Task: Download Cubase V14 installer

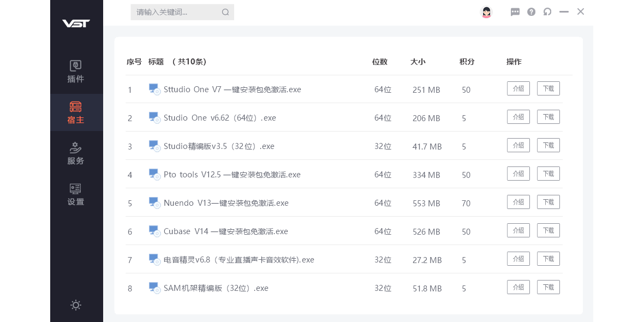Action: [x=548, y=230]
